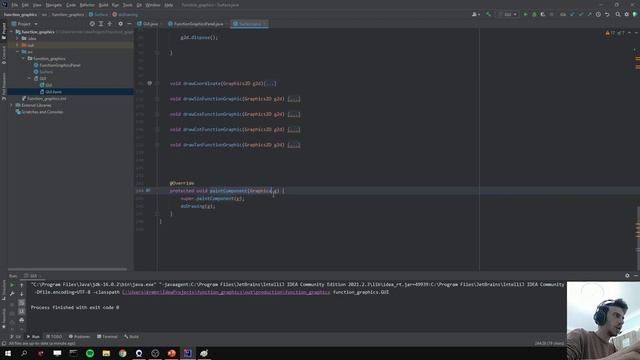
Task: Click the @Override annotation in the editor
Action: pos(182,183)
